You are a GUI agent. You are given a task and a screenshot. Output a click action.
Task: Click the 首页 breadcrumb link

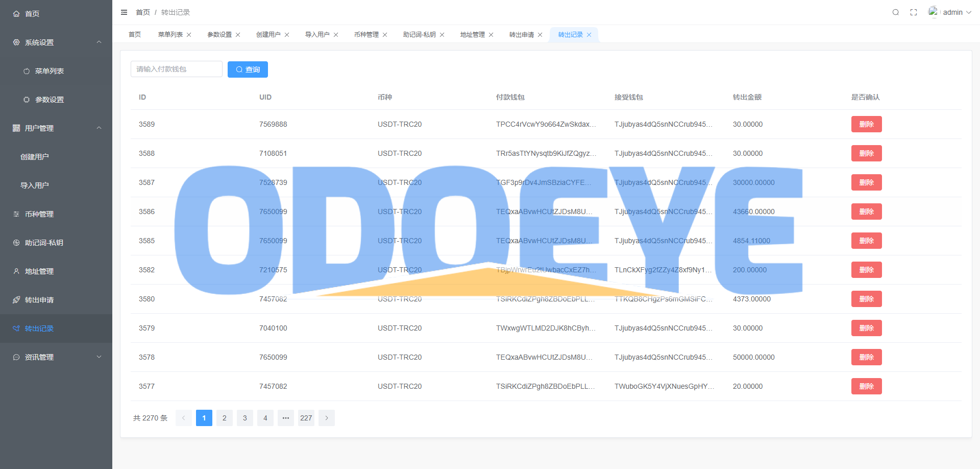pyautogui.click(x=143, y=12)
